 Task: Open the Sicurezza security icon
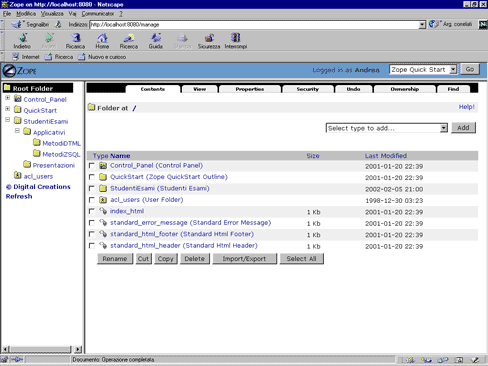click(209, 38)
